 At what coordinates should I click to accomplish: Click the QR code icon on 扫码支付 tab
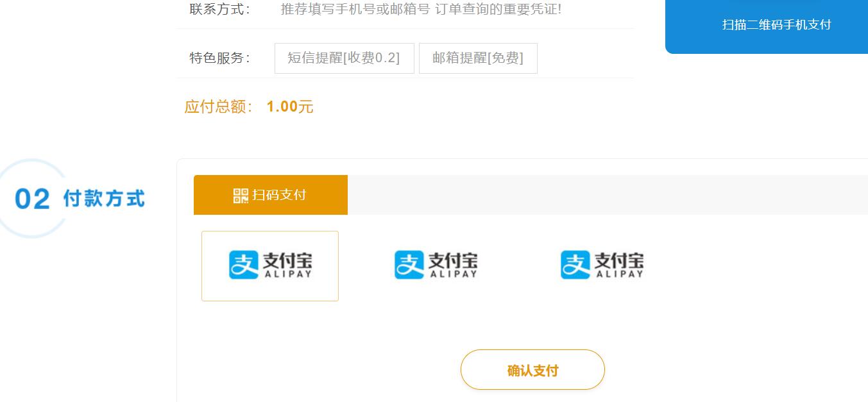click(x=240, y=196)
